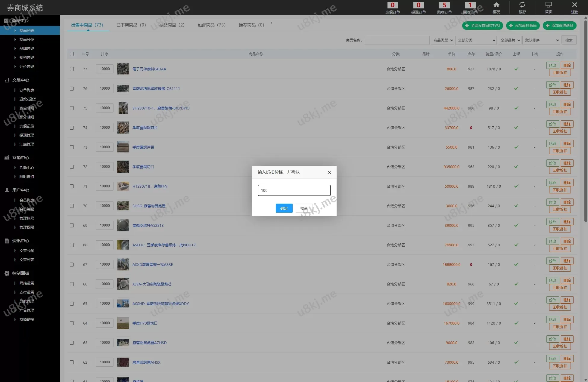Click the 概况 home icon
This screenshot has width=588, height=382.
[496, 5]
